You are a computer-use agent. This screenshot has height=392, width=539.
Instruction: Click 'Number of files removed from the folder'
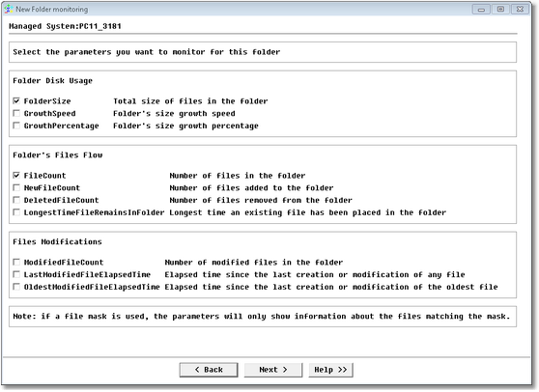pyautogui.click(x=261, y=200)
